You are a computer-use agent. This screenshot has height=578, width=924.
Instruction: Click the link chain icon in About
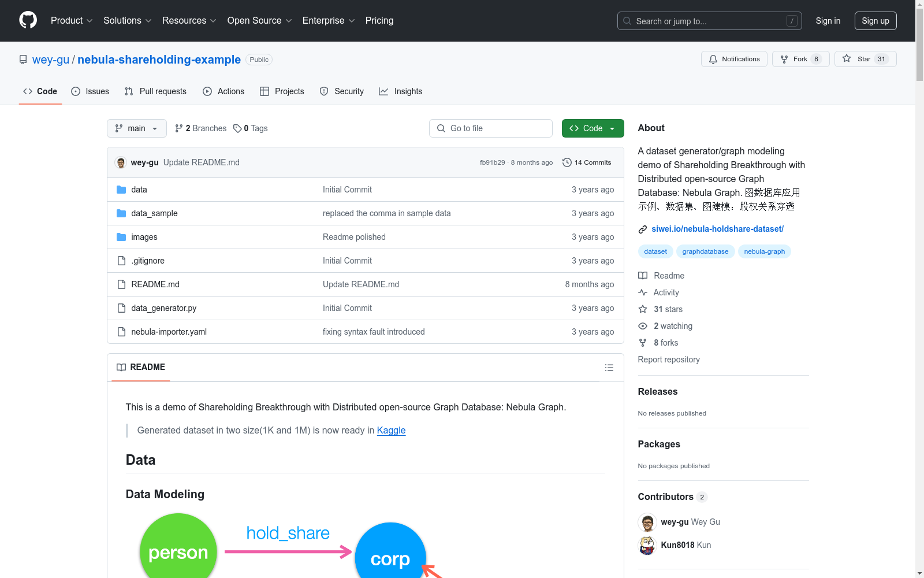[643, 229]
